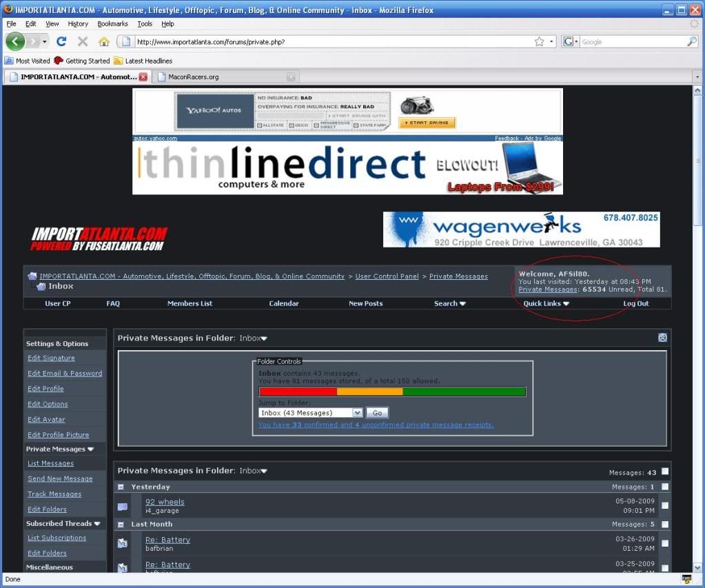Open the View menu
The height and width of the screenshot is (588, 705).
pos(52,24)
